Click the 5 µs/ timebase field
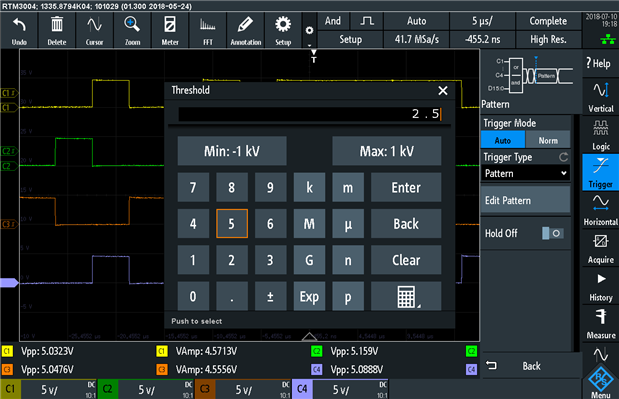619x399 pixels. click(482, 21)
